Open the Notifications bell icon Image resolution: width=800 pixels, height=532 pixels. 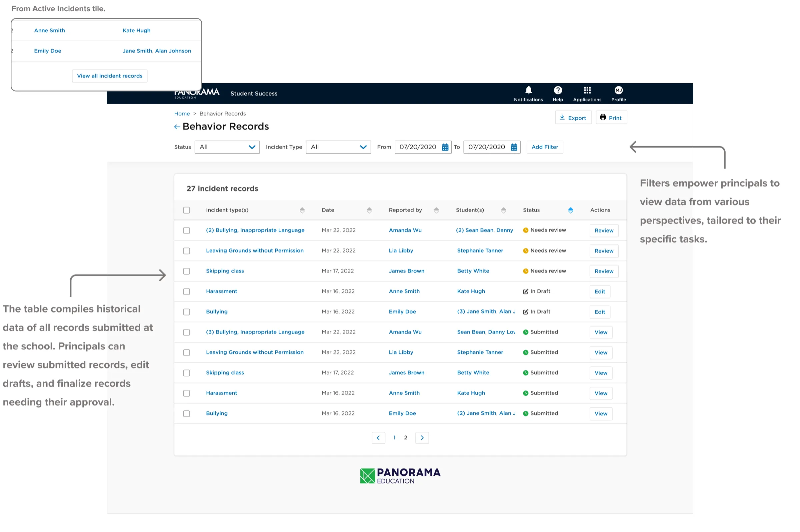click(528, 90)
